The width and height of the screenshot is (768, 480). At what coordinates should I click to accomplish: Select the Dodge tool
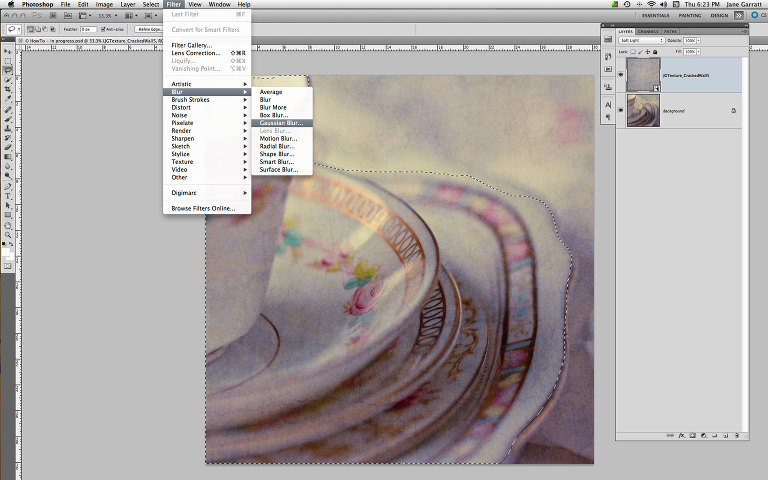8,176
